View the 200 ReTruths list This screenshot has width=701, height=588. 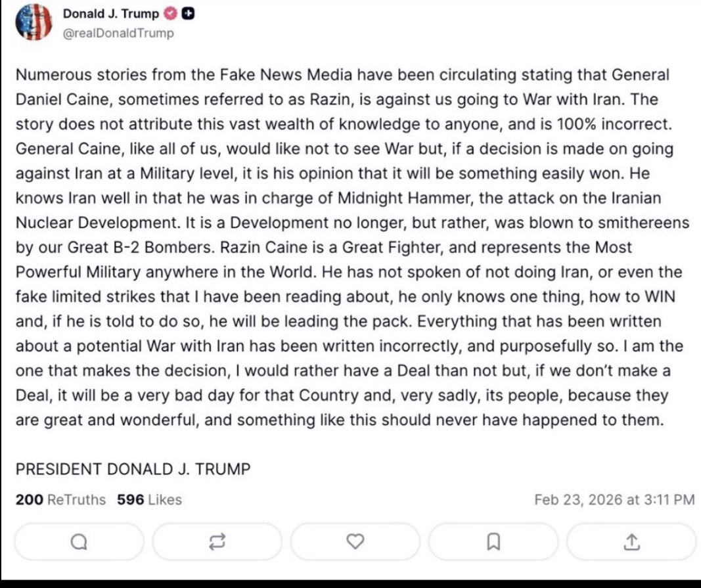pyautogui.click(x=60, y=500)
